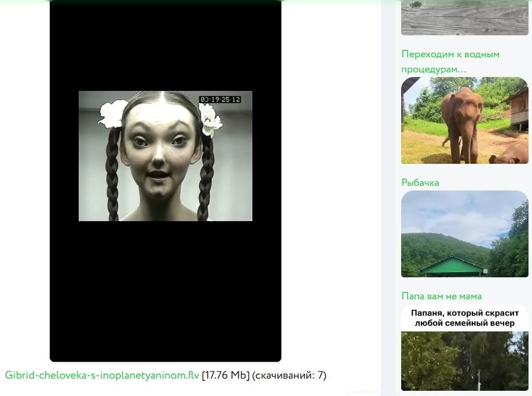Screen dimensions: 532x396
Task: Open the 'Переходим к водным процедурам…' title link
Action: pyautogui.click(x=450, y=61)
